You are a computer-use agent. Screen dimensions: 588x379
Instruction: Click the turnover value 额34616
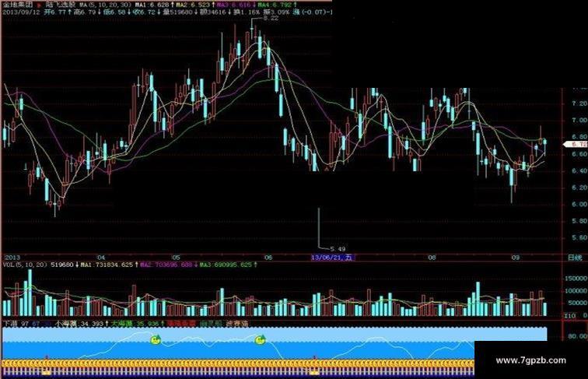pyautogui.click(x=212, y=12)
